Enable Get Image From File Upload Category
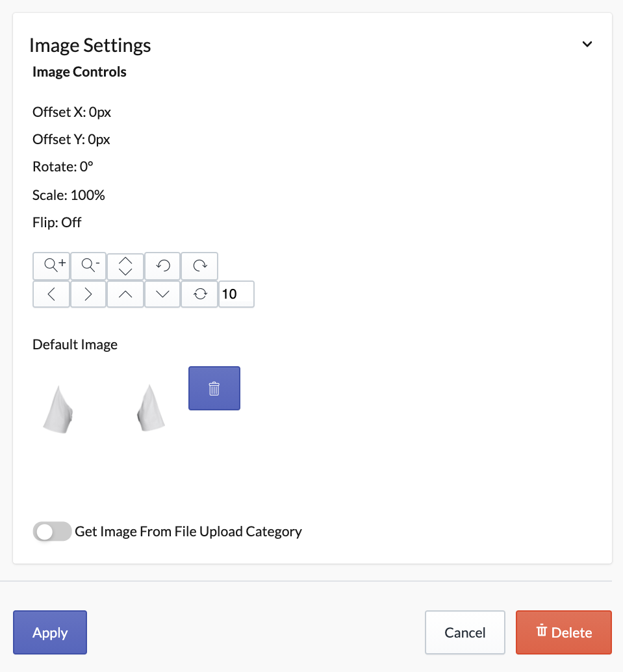623x672 pixels. coord(53,531)
